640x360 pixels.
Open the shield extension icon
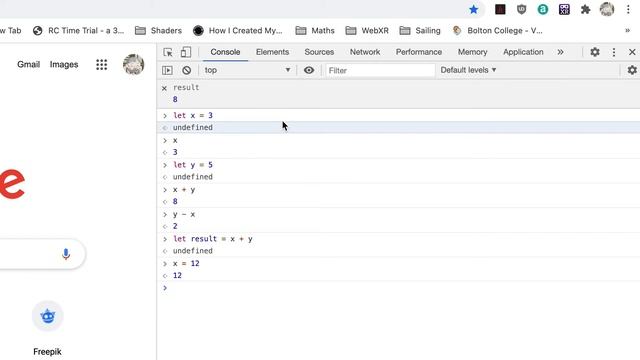(522, 9)
